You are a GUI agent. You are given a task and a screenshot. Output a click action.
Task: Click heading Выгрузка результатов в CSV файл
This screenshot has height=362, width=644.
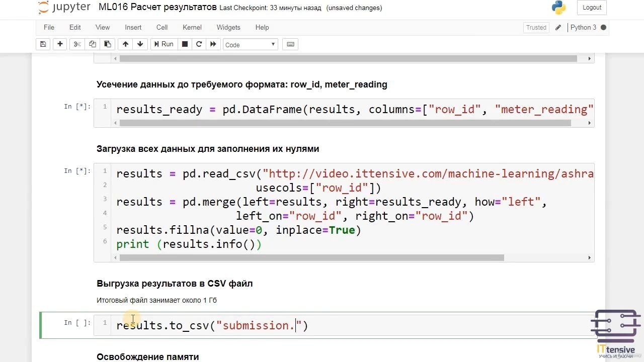175,284
